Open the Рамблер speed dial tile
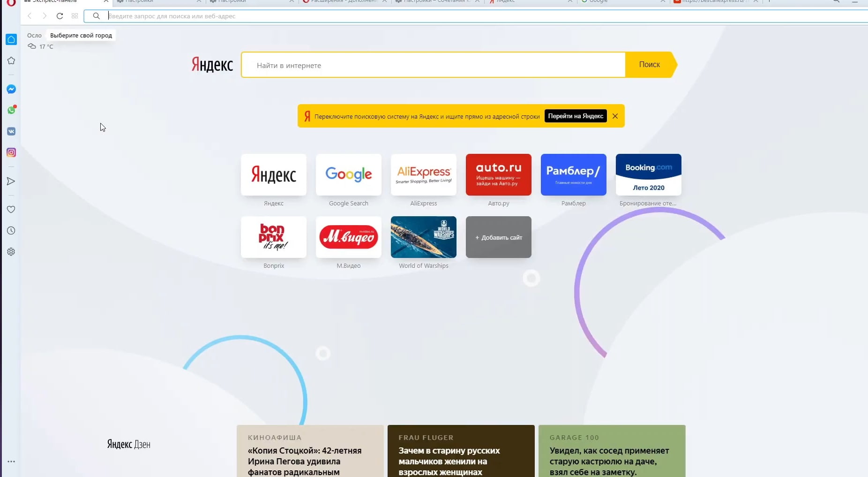 pyautogui.click(x=574, y=175)
